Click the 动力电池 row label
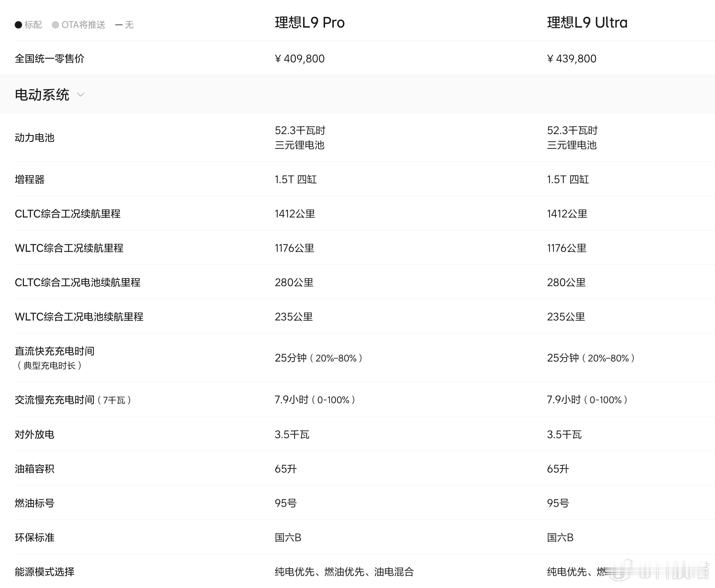Image resolution: width=715 pixels, height=588 pixels. pos(35,138)
